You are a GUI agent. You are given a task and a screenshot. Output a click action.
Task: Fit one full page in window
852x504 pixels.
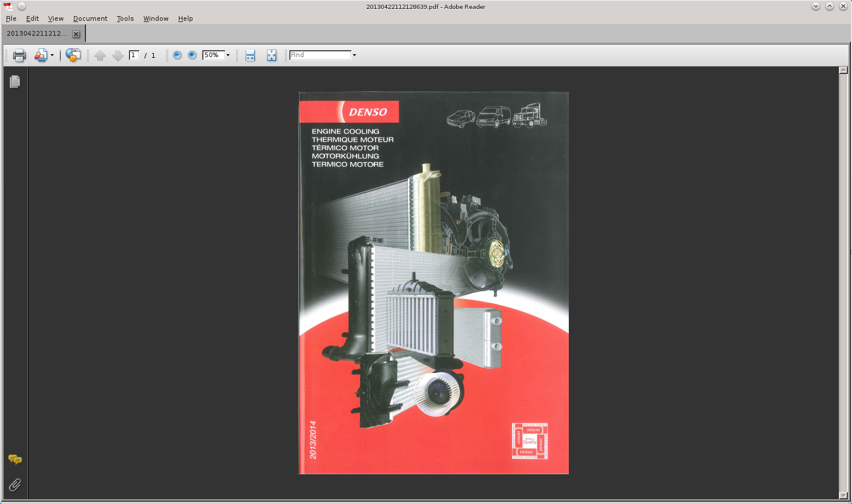point(271,55)
